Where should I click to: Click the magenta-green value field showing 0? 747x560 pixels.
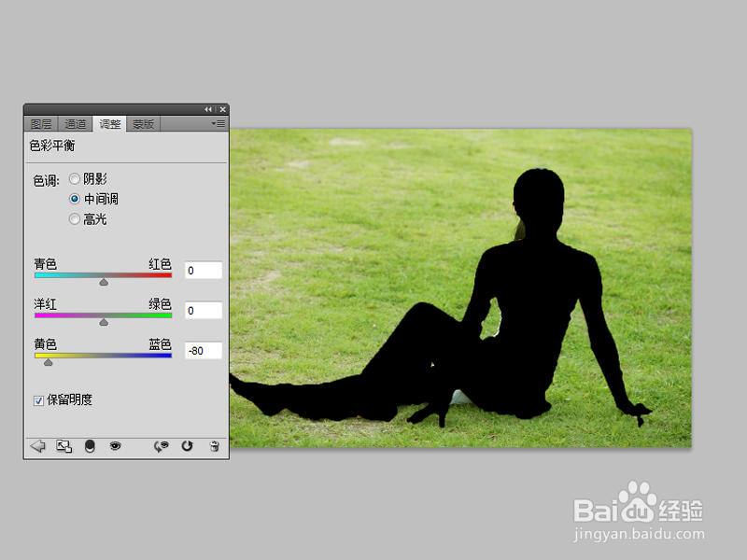[x=204, y=311]
